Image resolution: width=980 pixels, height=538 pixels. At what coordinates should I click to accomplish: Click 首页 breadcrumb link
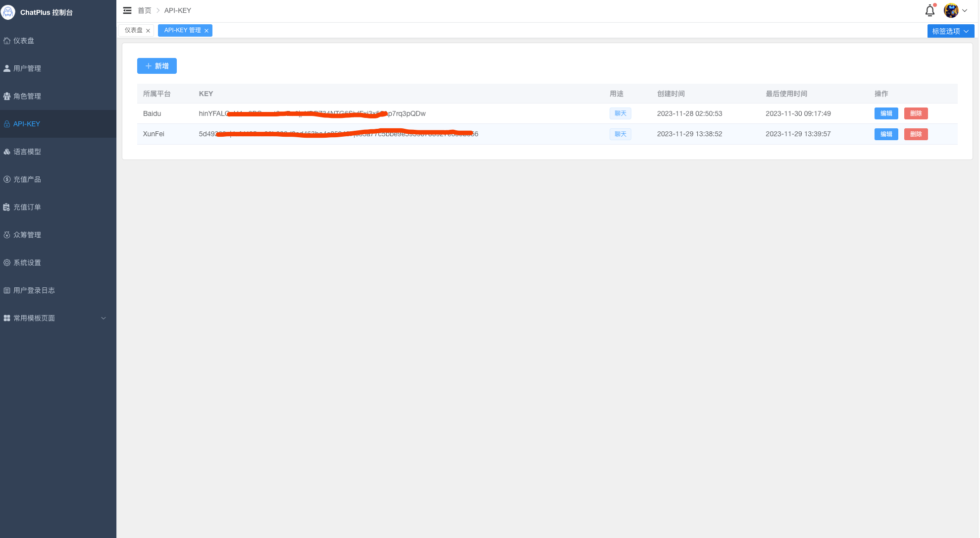pos(144,10)
